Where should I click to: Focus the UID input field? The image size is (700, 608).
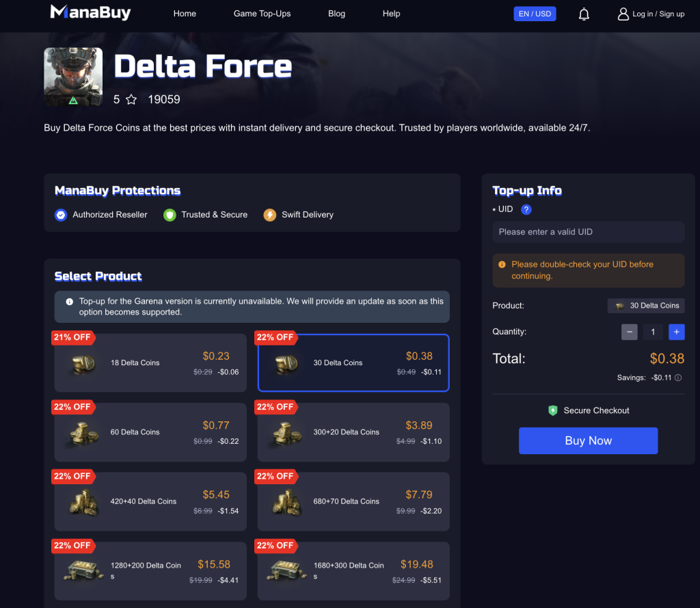pos(589,232)
